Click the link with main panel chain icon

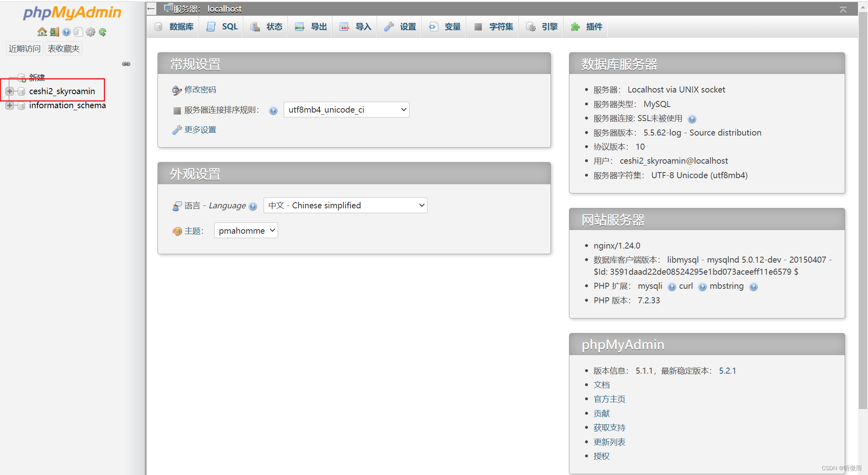click(x=126, y=64)
